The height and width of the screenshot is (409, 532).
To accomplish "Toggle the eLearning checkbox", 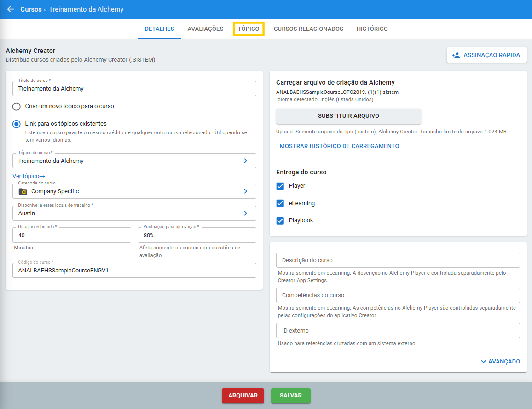I will [280, 203].
